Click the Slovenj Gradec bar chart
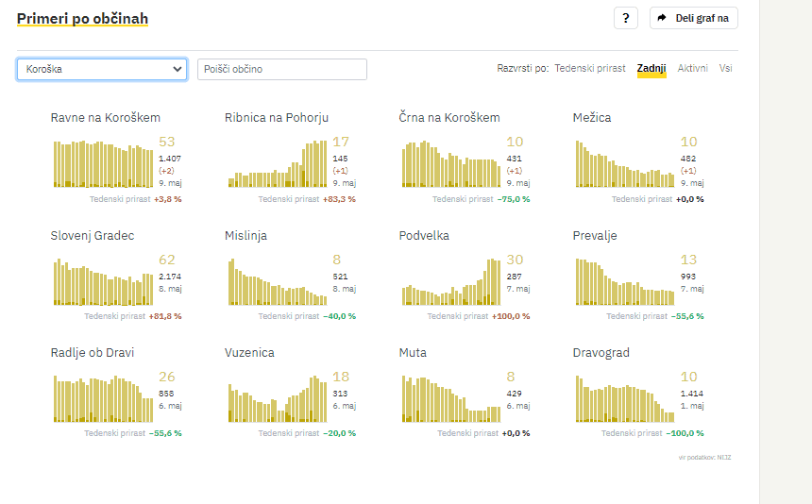The height and width of the screenshot is (504, 812). tap(102, 282)
